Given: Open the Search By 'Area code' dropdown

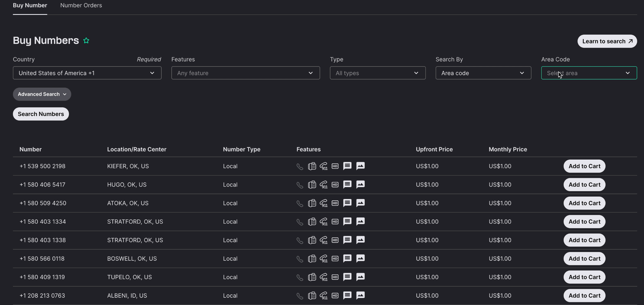Looking at the screenshot, I should pos(483,73).
